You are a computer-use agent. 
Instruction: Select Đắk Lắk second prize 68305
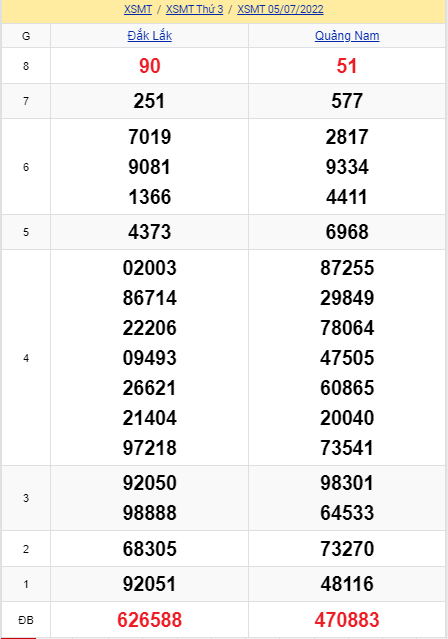coord(150,549)
